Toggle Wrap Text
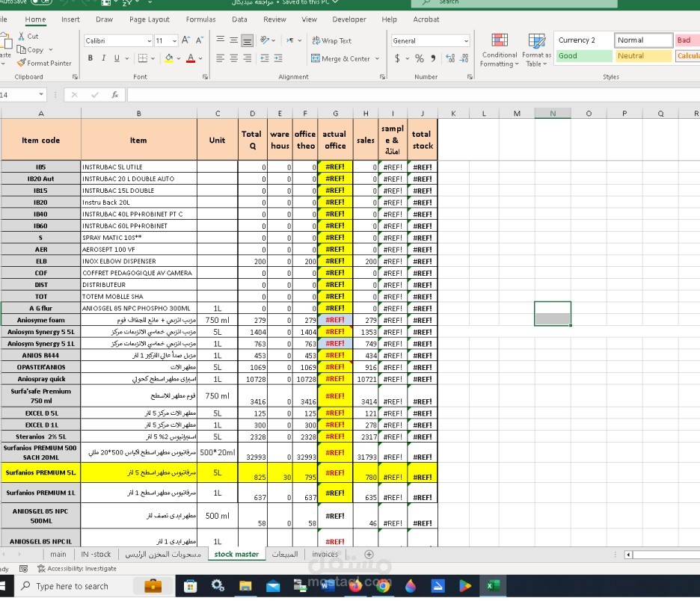The image size is (700, 601). (332, 40)
